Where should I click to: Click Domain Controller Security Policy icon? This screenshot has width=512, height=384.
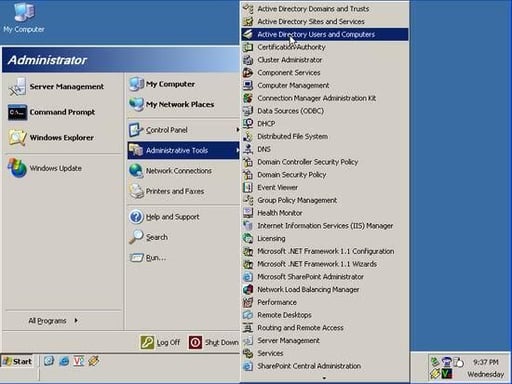pyautogui.click(x=248, y=162)
